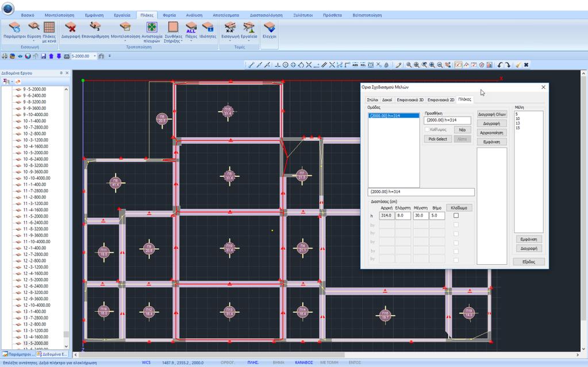Screen dimensions: 588x367
Task: Click the eye visibility icon in quick toolbar
Action: pyautogui.click(x=20, y=56)
